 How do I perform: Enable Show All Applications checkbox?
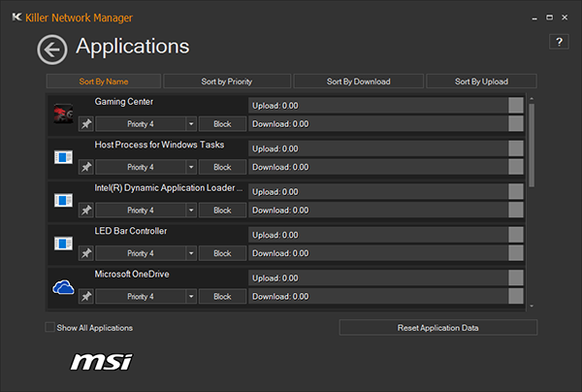click(x=49, y=327)
